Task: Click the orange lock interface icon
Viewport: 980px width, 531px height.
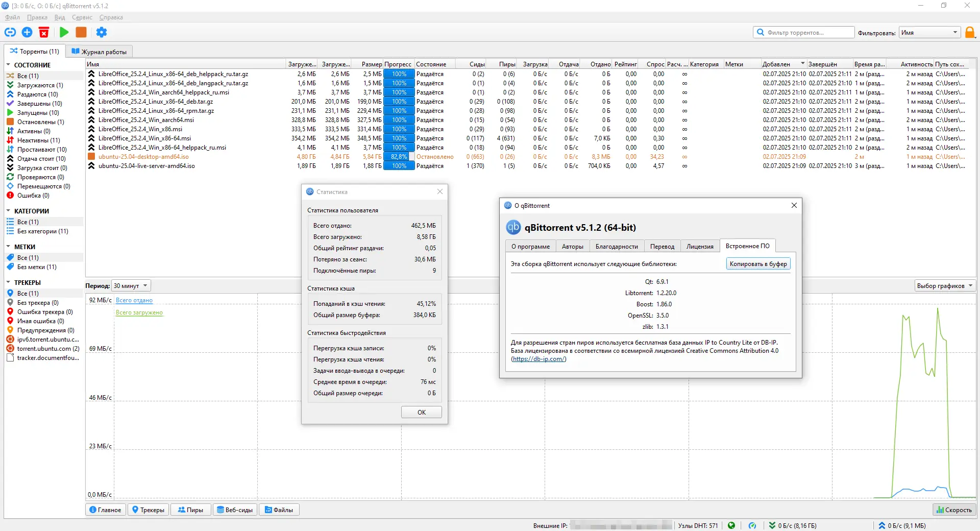Action: 970,33
